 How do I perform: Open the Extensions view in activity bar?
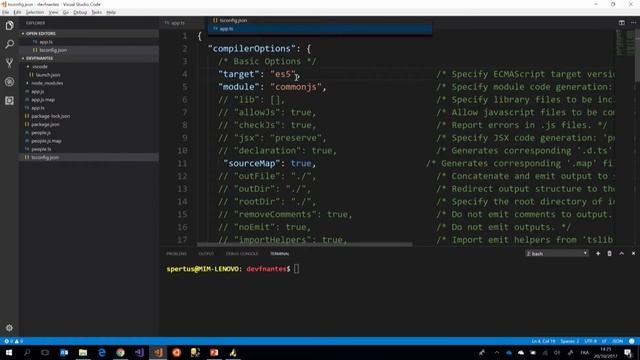click(9, 100)
